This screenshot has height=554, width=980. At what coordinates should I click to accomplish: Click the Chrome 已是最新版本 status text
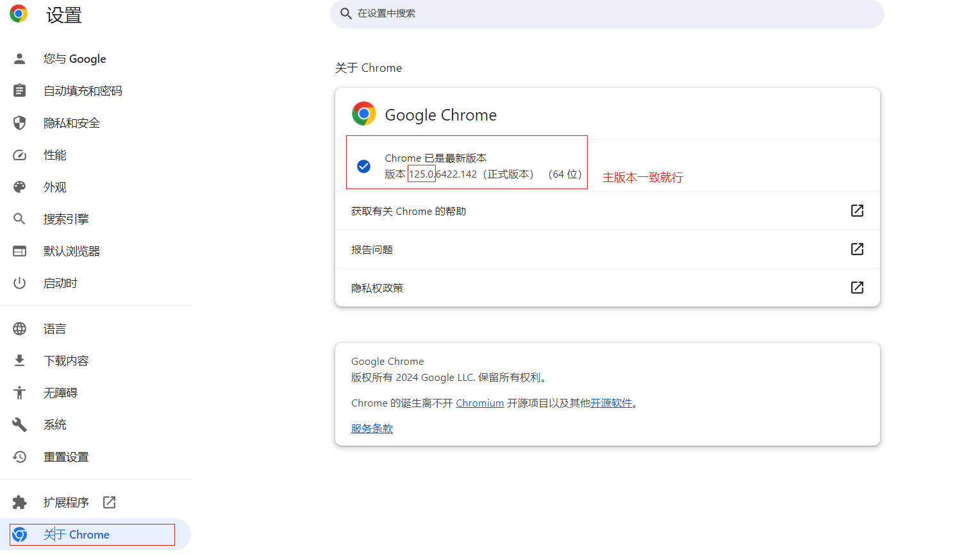click(x=436, y=158)
